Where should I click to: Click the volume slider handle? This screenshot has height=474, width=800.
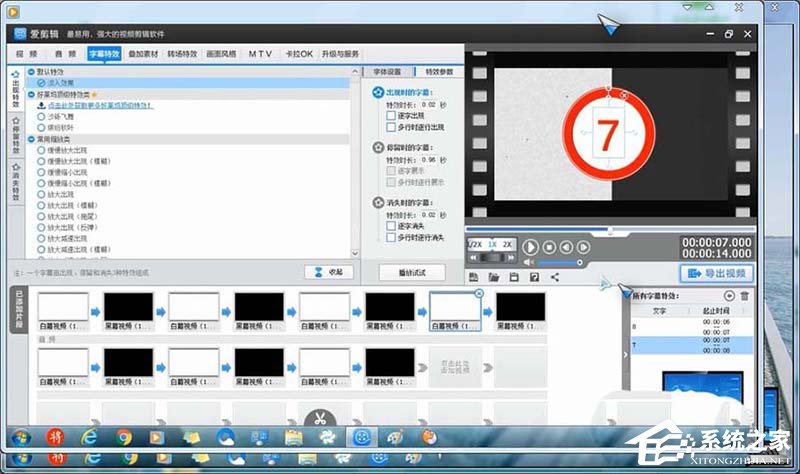[580, 262]
